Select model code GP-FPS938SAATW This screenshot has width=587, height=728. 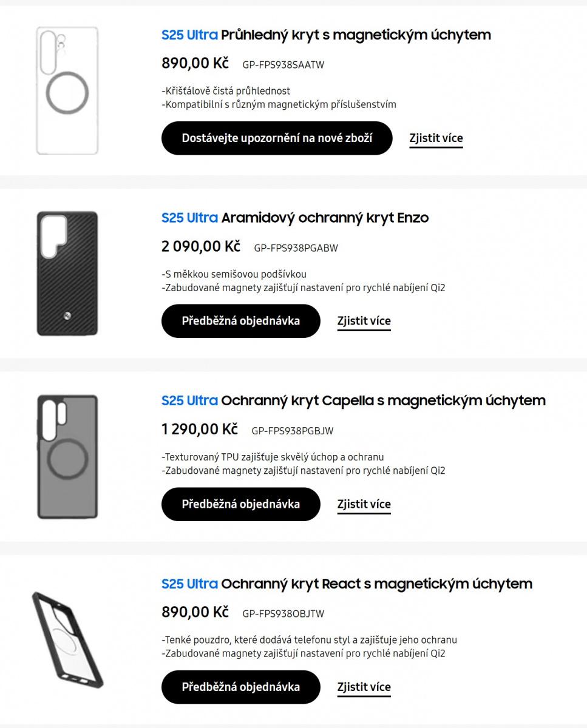click(283, 65)
